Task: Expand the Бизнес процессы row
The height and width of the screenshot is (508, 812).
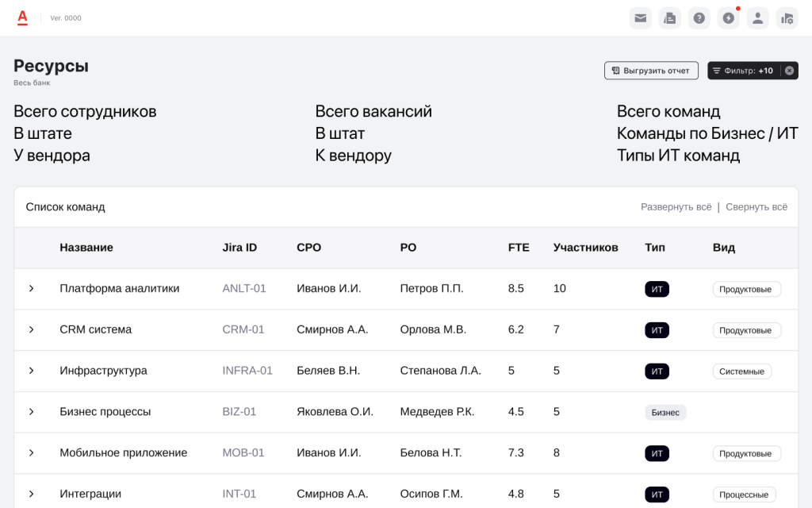Action: tap(32, 412)
